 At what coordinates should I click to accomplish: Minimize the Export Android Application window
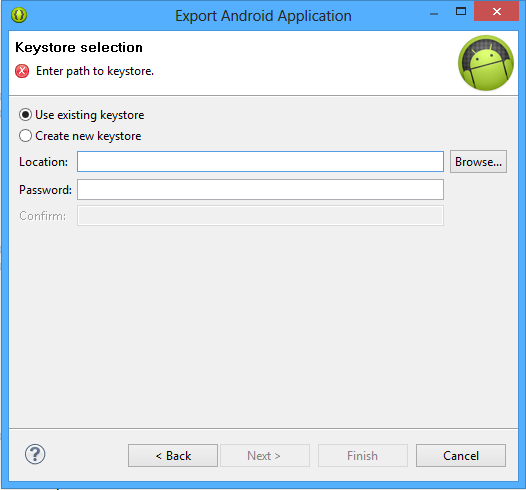(434, 14)
